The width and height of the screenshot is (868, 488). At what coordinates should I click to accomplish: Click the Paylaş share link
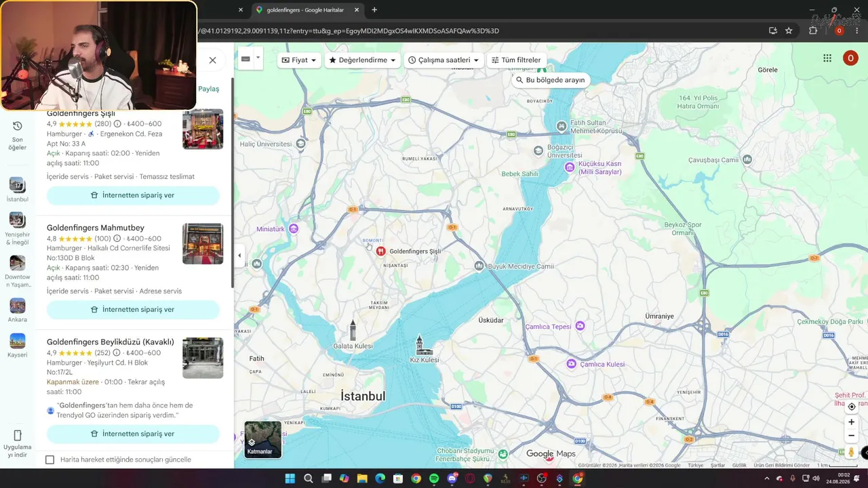pos(209,89)
